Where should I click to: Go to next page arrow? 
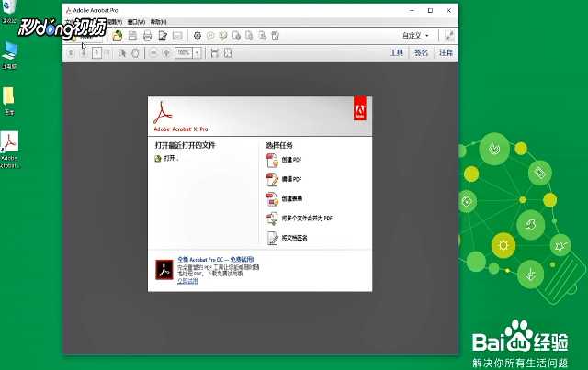[84, 53]
